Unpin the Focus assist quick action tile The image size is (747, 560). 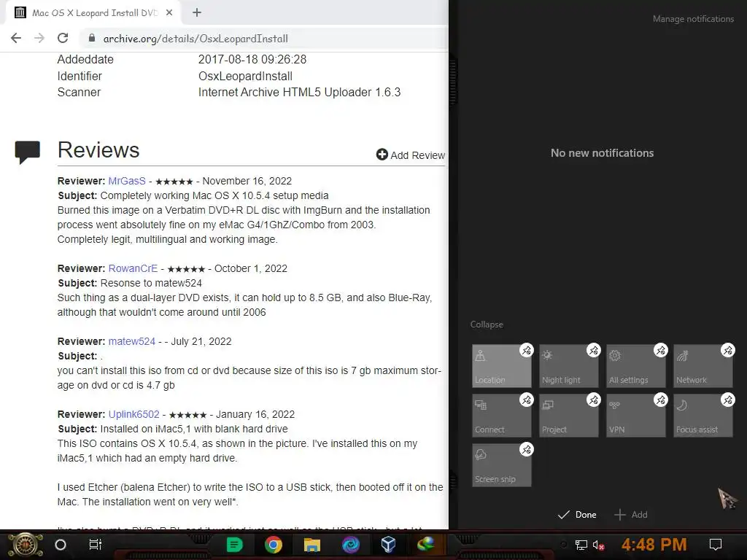coord(728,400)
